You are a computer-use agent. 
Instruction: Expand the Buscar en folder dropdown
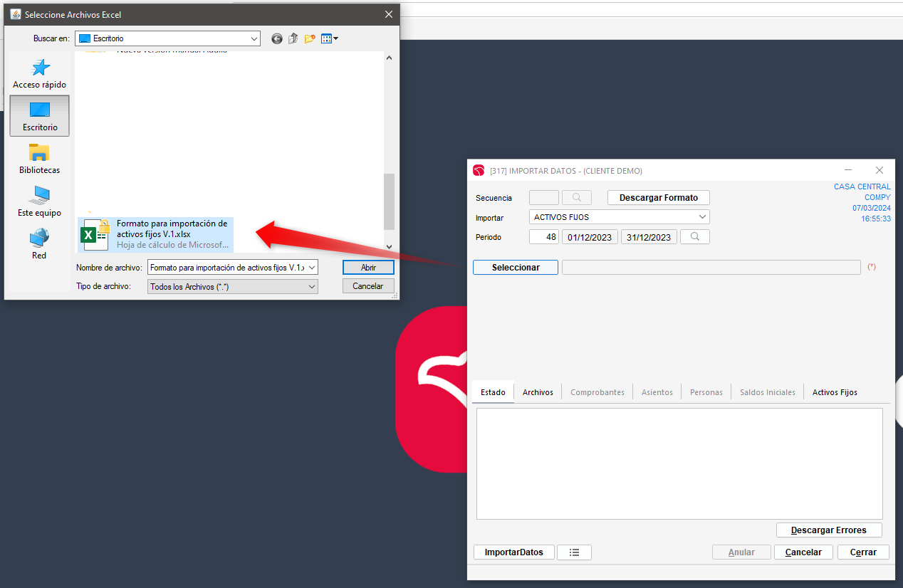coord(254,38)
